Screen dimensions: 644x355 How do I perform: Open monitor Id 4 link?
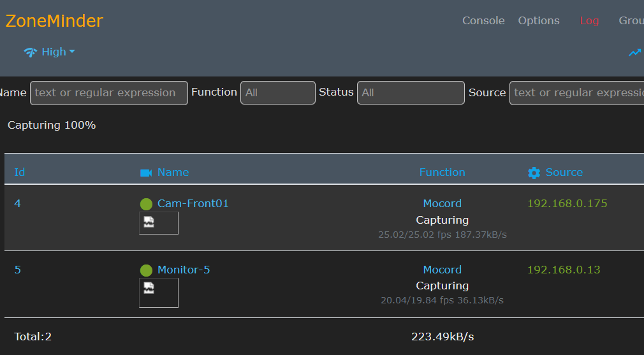(x=17, y=203)
